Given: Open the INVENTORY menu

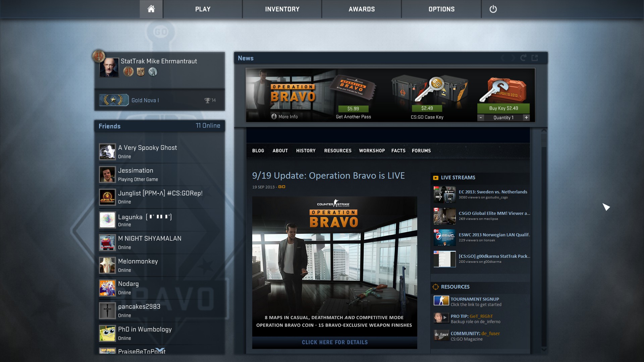Looking at the screenshot, I should [282, 9].
